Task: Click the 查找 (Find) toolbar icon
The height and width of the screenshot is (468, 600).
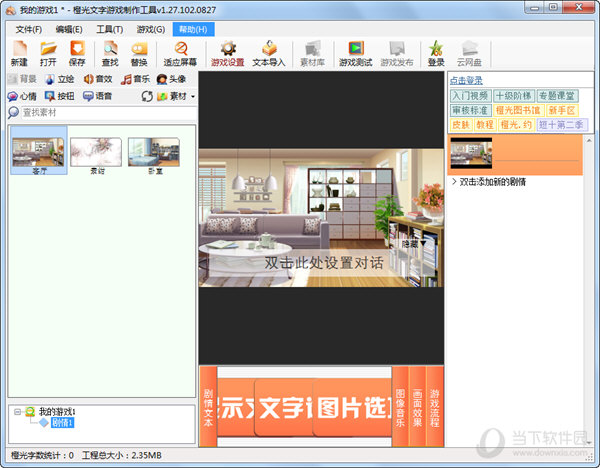Action: pyautogui.click(x=110, y=53)
